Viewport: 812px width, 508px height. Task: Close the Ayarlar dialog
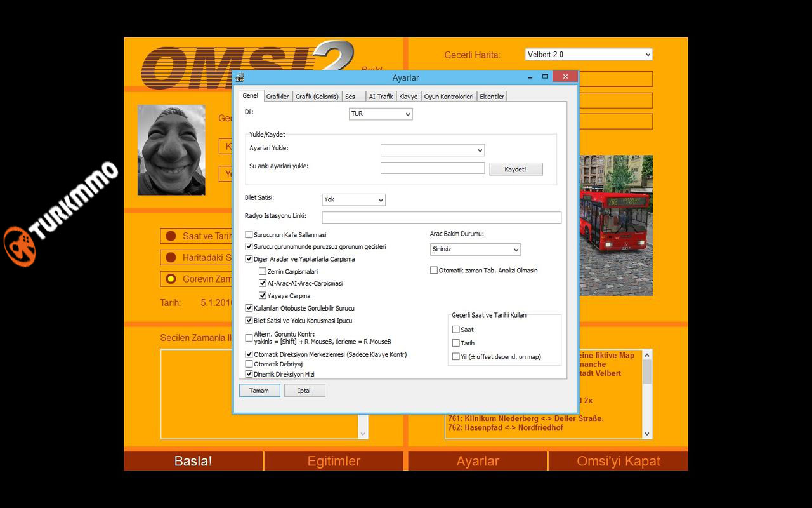point(565,77)
